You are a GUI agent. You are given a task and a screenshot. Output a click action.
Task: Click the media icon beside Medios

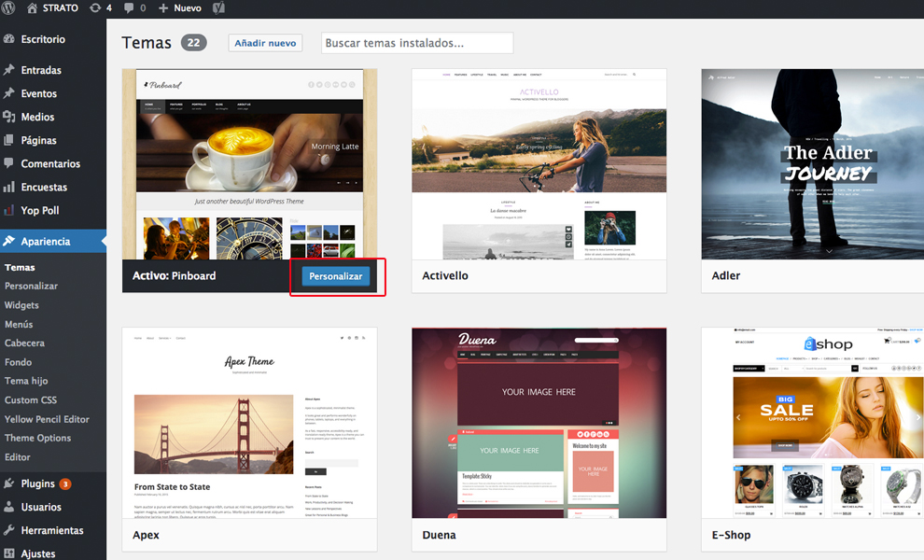pyautogui.click(x=8, y=117)
